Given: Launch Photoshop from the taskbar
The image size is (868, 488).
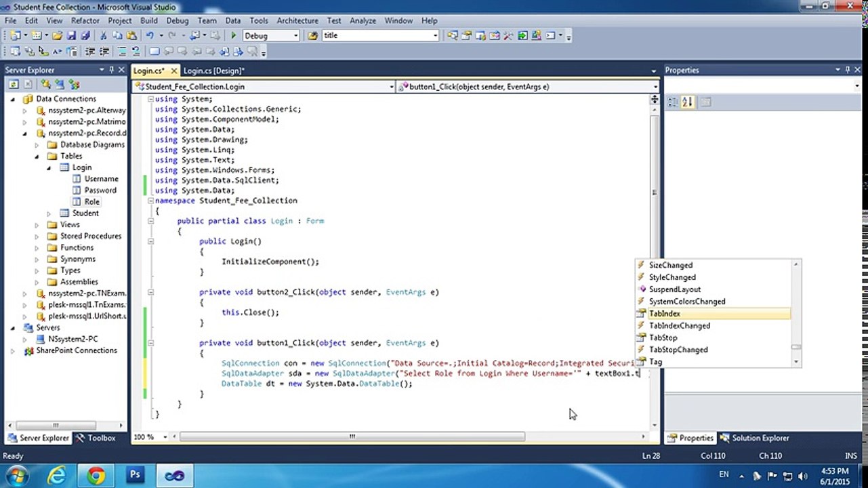Looking at the screenshot, I should coord(135,475).
